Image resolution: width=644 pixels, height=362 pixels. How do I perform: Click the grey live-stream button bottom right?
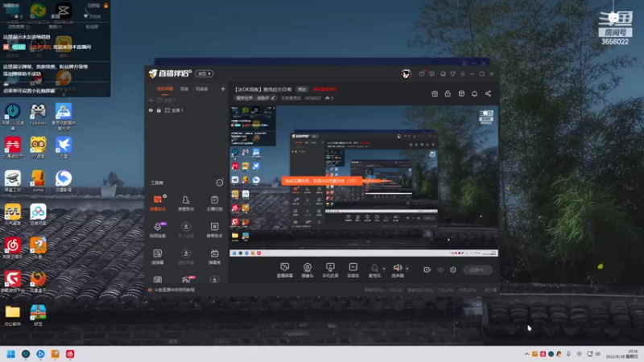477,269
